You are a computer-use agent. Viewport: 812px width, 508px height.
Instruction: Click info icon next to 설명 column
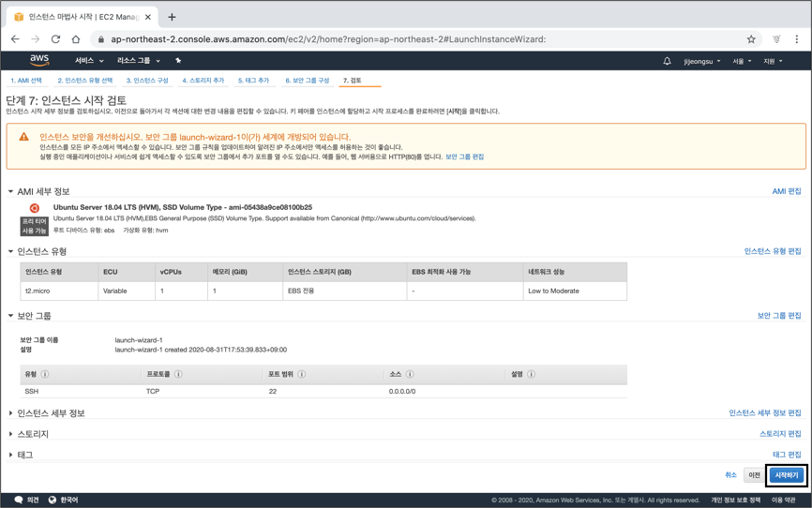coord(531,374)
